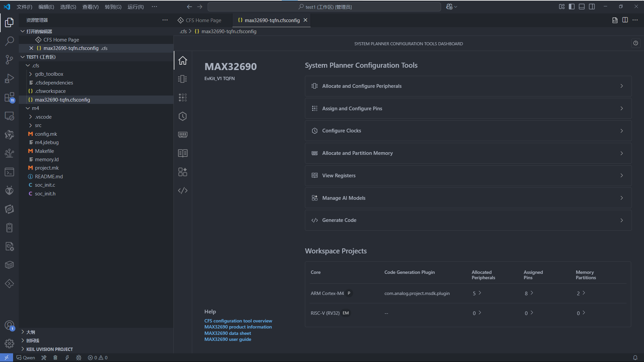Viewport: 644px width, 362px height.
Task: Open Clock Config icon in CFS side rail
Action: tap(183, 116)
